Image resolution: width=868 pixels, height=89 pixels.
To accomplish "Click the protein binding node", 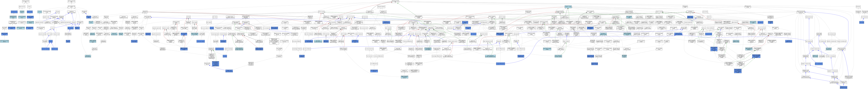I will tap(30, 12).
